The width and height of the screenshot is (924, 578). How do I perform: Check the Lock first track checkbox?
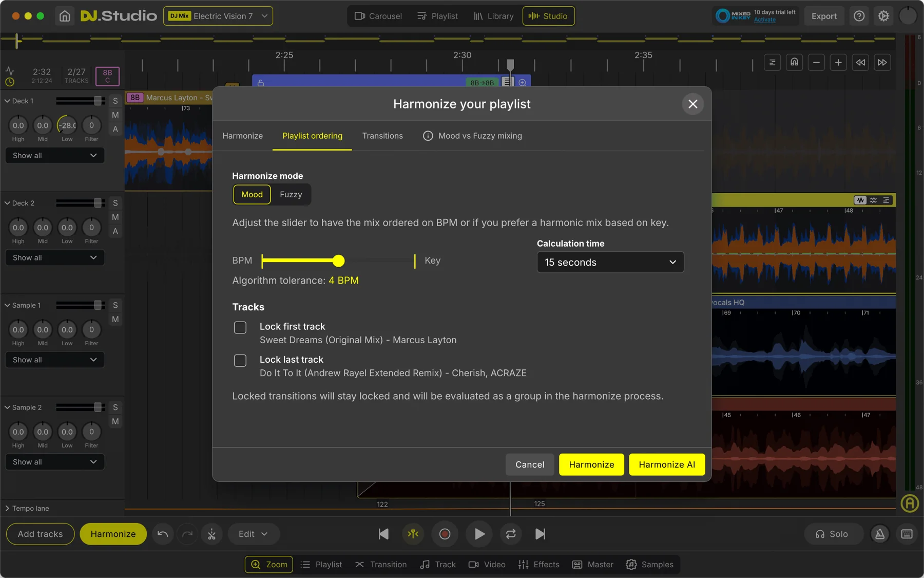[x=240, y=327]
